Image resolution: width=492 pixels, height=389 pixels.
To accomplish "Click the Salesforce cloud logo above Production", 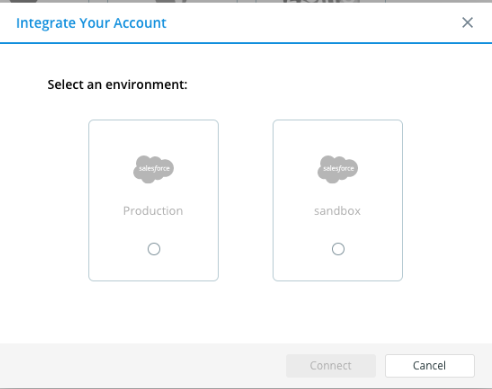I will click(153, 169).
